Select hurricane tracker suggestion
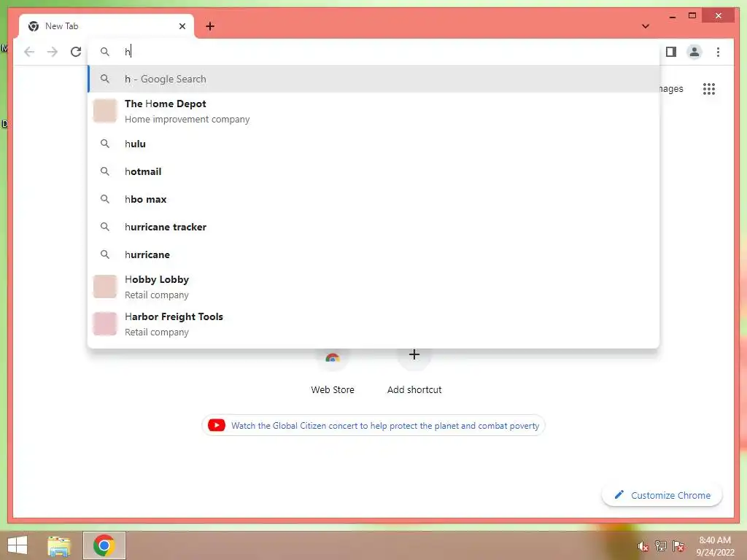 click(x=374, y=227)
